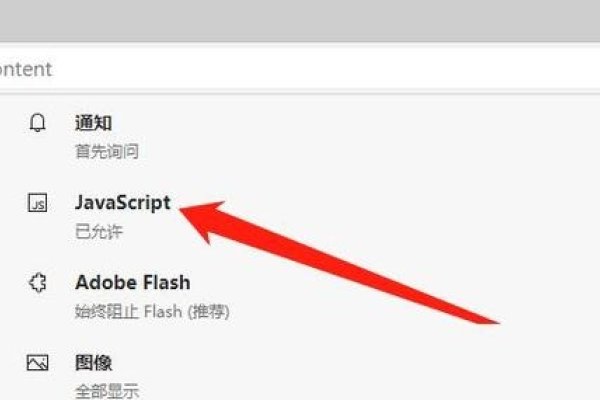This screenshot has height=400, width=600.
Task: Select the JavaScript row's blank right area
Action: 536,214
